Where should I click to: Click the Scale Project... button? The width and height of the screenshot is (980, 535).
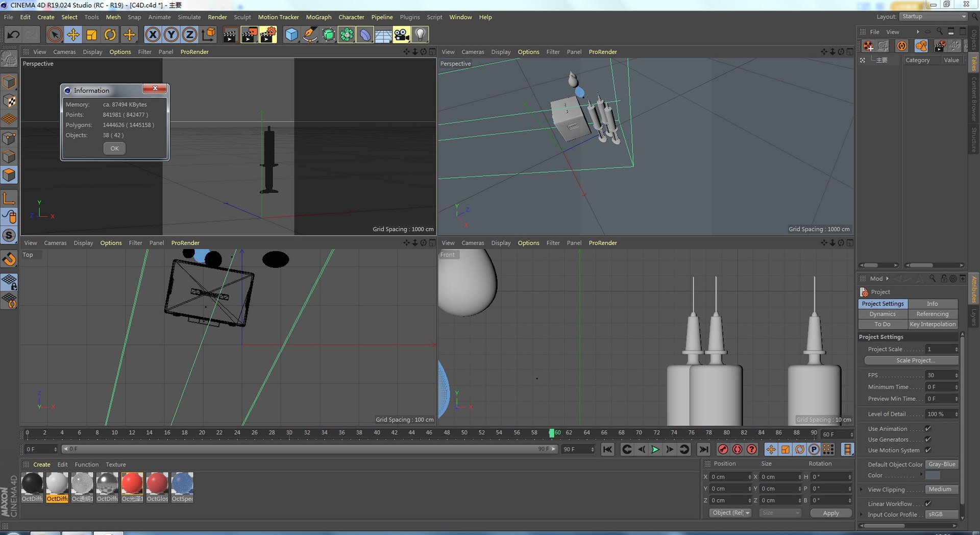(x=911, y=360)
